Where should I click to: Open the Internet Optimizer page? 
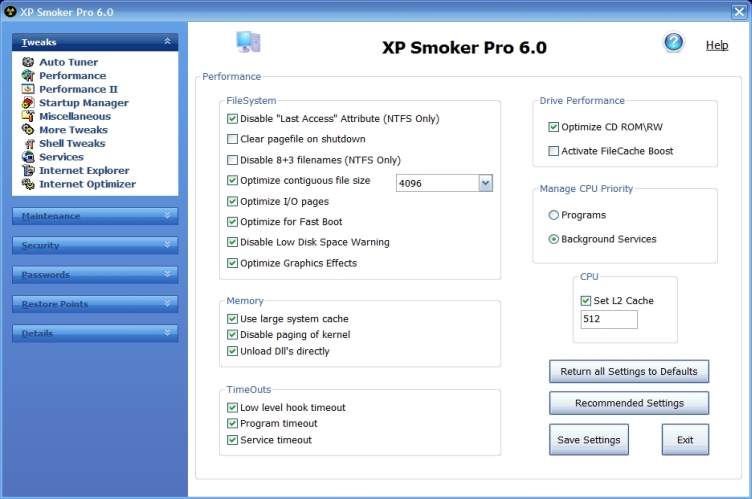point(87,184)
